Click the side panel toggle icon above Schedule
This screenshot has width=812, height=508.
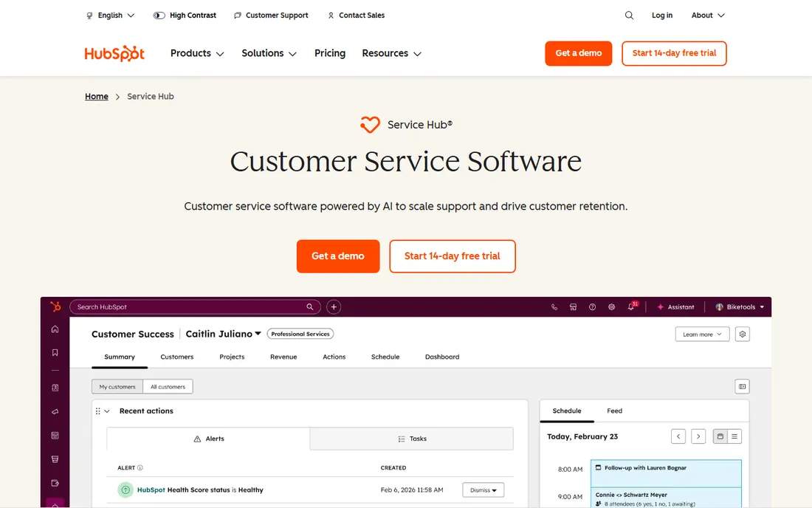click(742, 386)
